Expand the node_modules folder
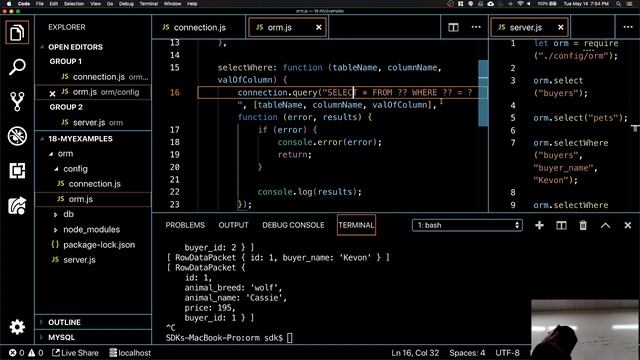This screenshot has width=640, height=360. click(x=91, y=229)
